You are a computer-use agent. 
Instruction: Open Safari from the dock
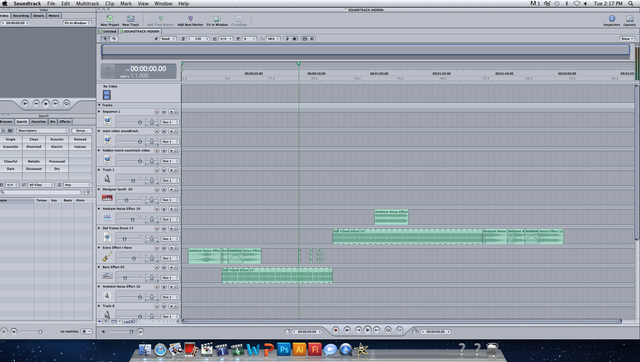click(160, 350)
